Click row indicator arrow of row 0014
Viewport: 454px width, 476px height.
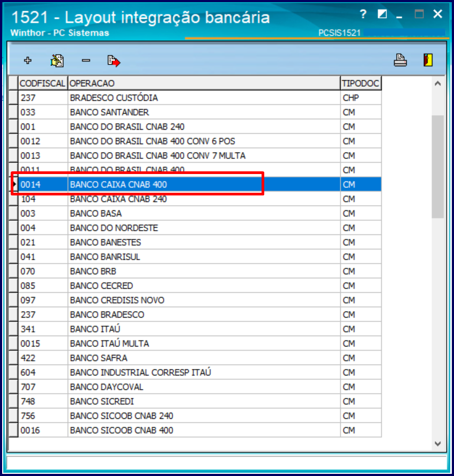[x=14, y=185]
